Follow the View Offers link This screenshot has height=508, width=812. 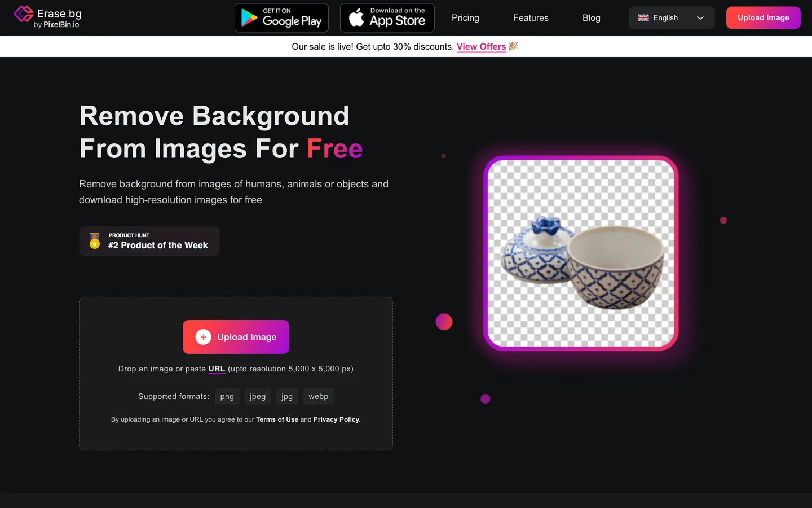tap(481, 47)
